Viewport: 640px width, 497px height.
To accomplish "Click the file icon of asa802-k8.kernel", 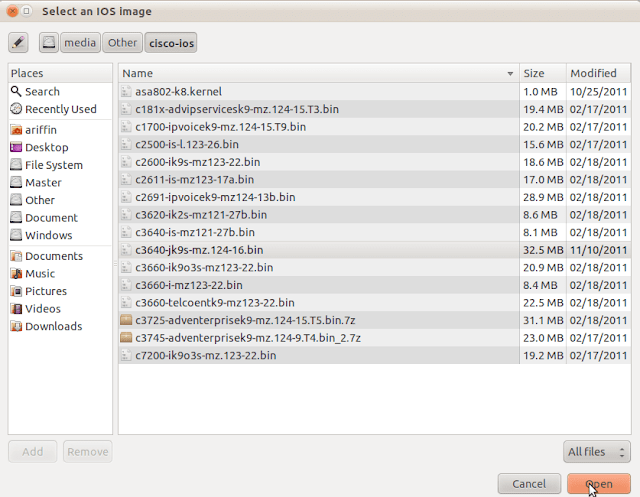I will point(126,91).
